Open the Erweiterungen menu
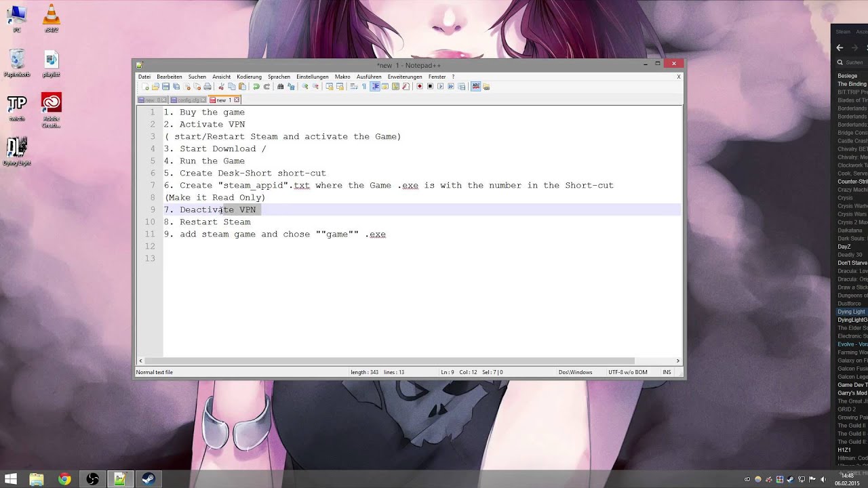Viewport: 868px width, 488px height. click(x=405, y=77)
